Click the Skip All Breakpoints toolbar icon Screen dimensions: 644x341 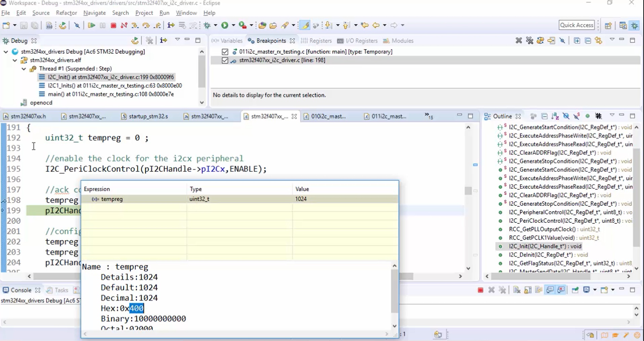pyautogui.click(x=77, y=25)
